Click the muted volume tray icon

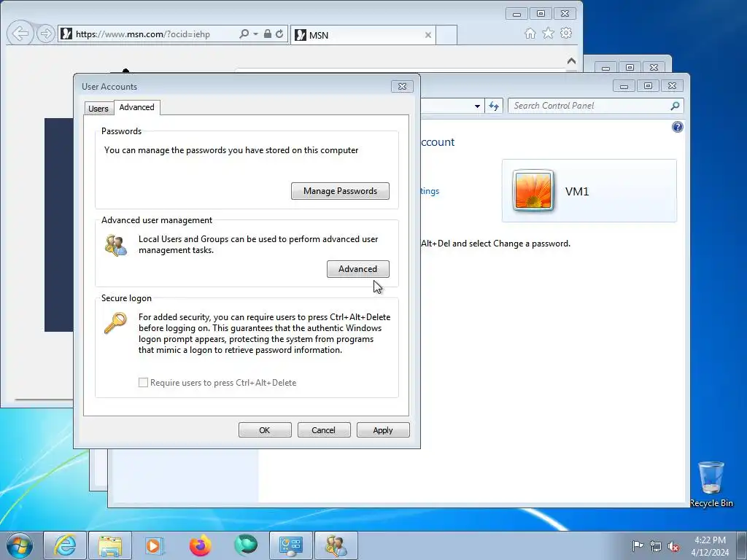point(673,546)
